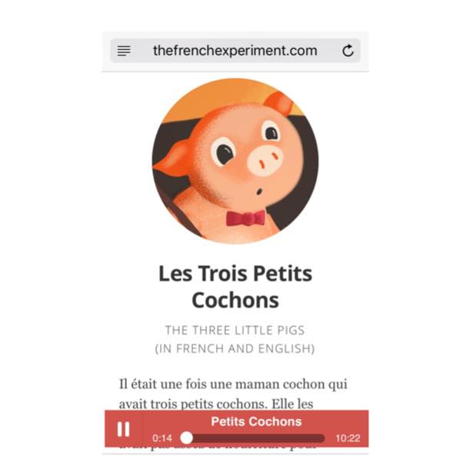This screenshot has width=476, height=476.
Task: Seek near the end of the audio track
Action: [x=318, y=438]
